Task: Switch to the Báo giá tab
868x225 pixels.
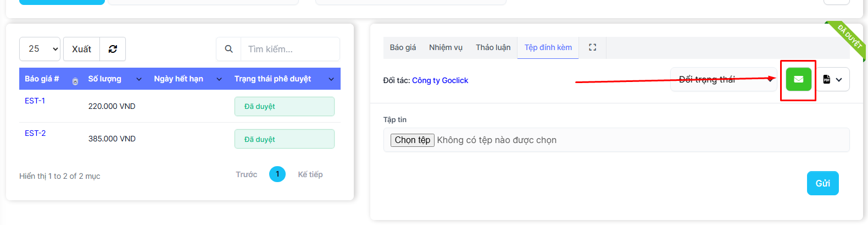Action: pos(403,47)
